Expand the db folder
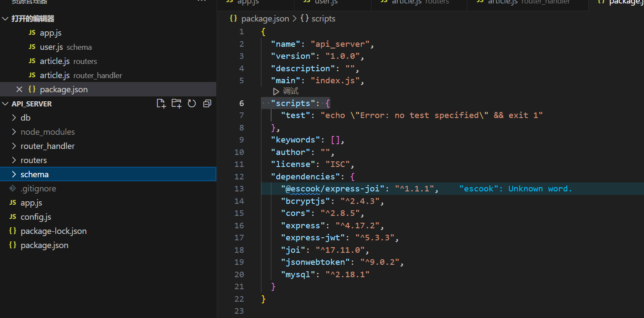644x318 pixels. [x=14, y=118]
